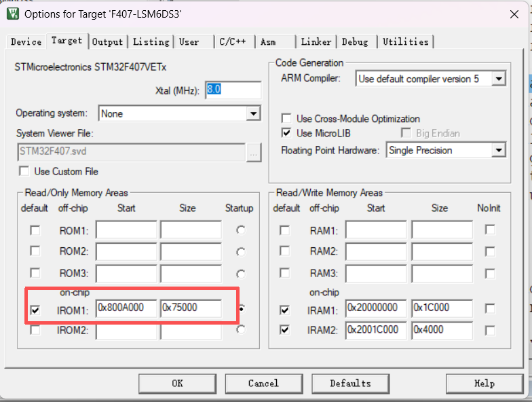Enable the RAM2 NoInit checkbox

(490, 251)
